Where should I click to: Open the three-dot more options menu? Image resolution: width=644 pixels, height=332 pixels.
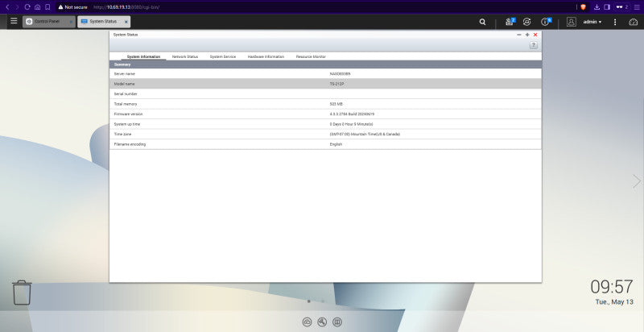coord(615,23)
